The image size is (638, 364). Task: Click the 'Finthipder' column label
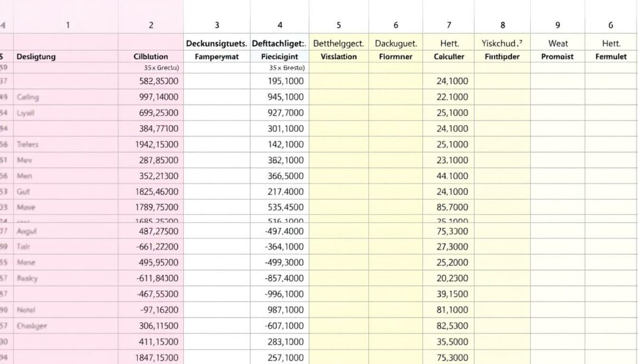(502, 57)
